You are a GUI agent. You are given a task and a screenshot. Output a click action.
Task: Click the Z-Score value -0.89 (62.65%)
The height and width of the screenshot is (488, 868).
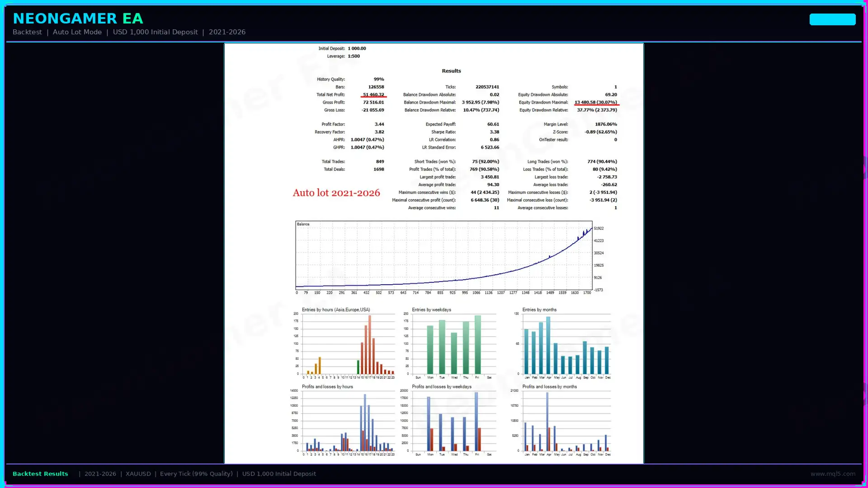[x=601, y=132]
